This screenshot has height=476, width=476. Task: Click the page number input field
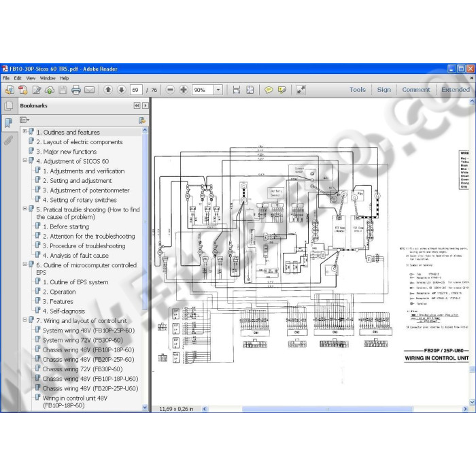136,90
